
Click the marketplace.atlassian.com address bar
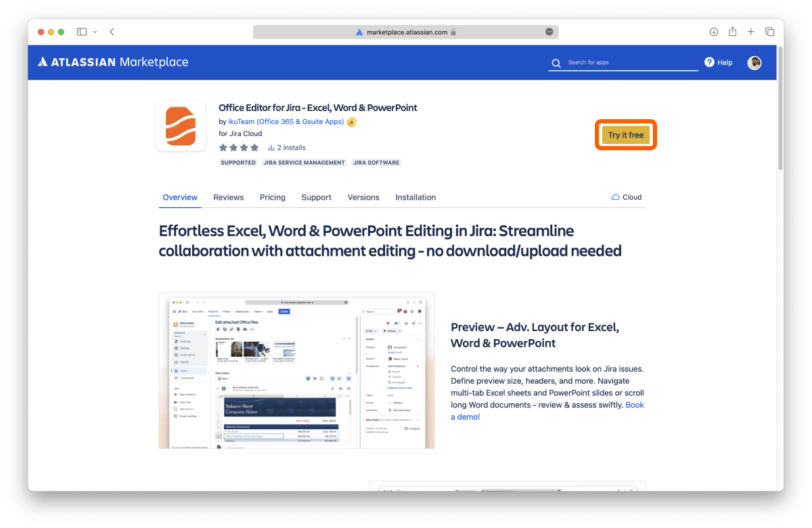406,32
